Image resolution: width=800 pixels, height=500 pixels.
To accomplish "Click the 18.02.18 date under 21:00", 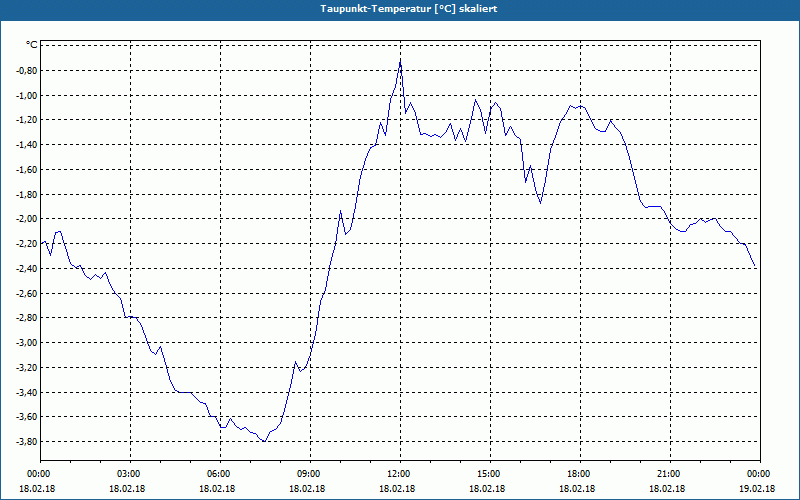I will coord(667,489).
